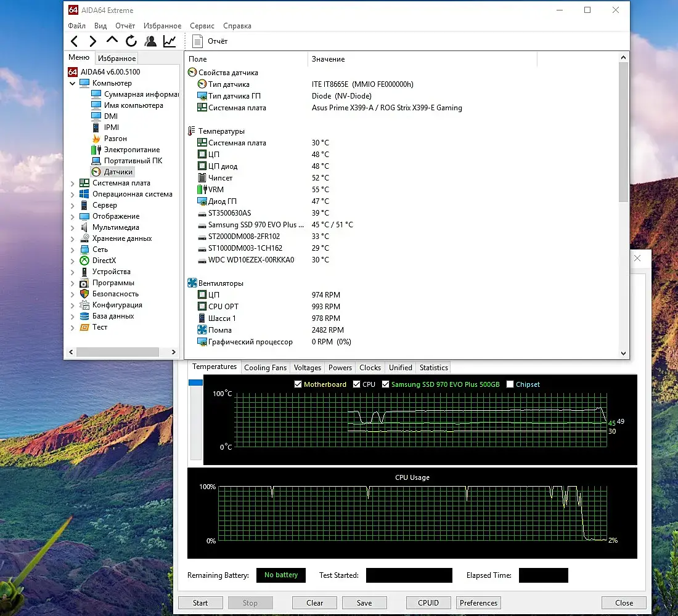The image size is (678, 616).
Task: Switch to the Voltages tab
Action: [x=308, y=367]
